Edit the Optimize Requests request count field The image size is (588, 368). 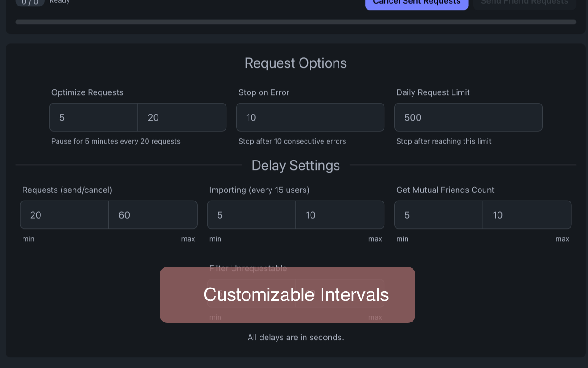[182, 117]
